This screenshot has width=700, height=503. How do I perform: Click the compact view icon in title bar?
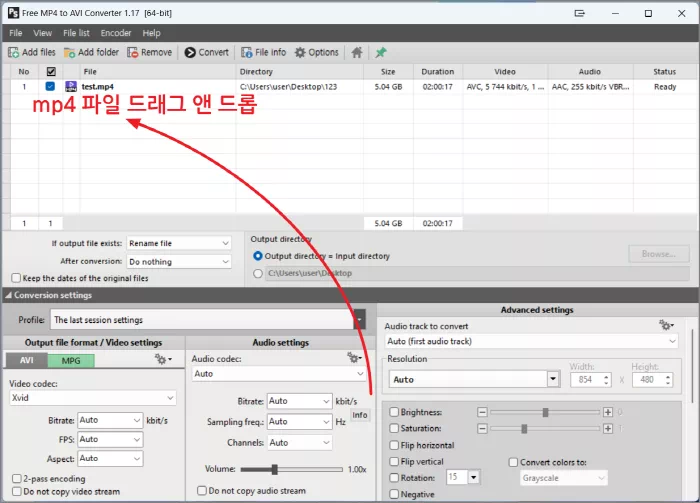(579, 13)
